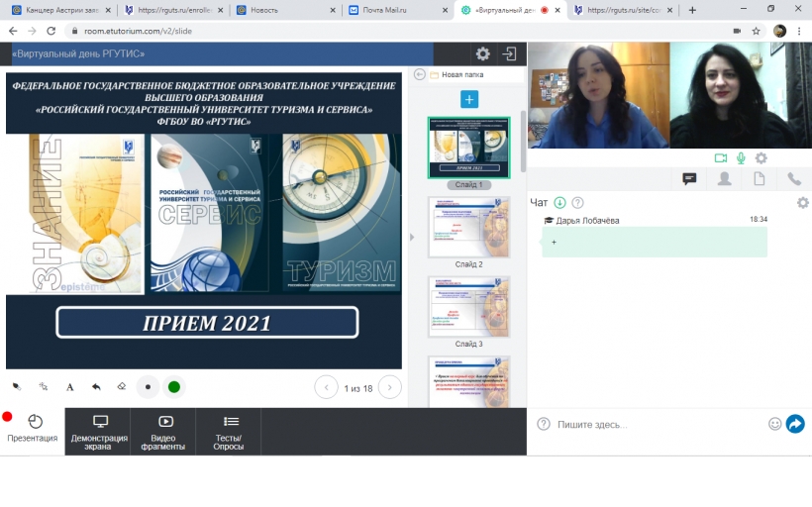Select the pointer tool under the slide
Image resolution: width=812 pixels, height=507 pixels.
click(17, 387)
